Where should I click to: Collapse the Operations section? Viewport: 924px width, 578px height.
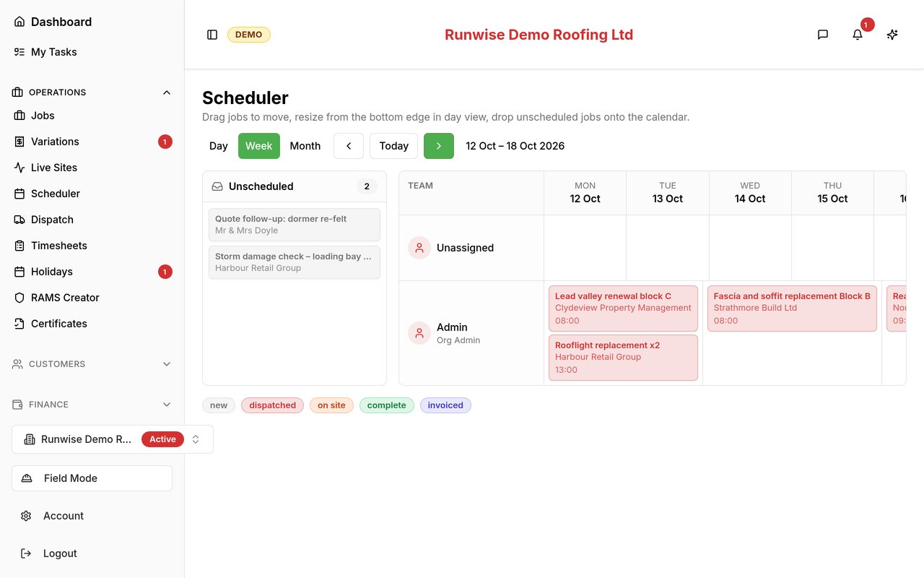[x=92, y=92]
